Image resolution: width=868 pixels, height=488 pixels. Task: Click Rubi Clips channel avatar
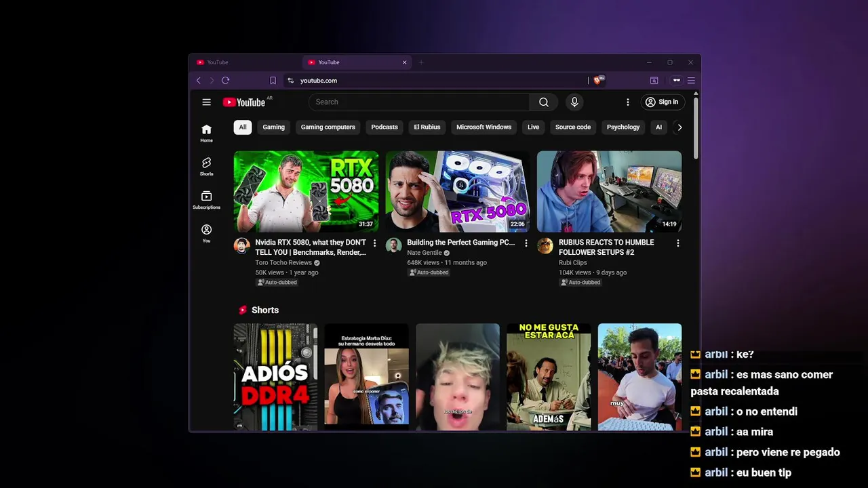point(545,245)
